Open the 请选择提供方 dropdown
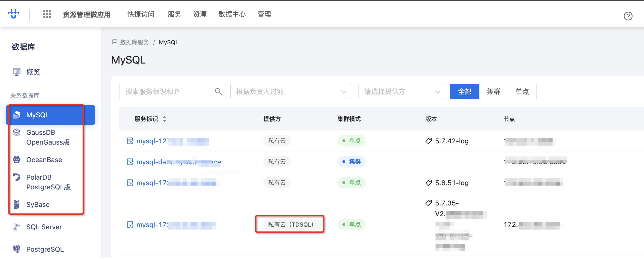644x259 pixels. click(x=402, y=92)
